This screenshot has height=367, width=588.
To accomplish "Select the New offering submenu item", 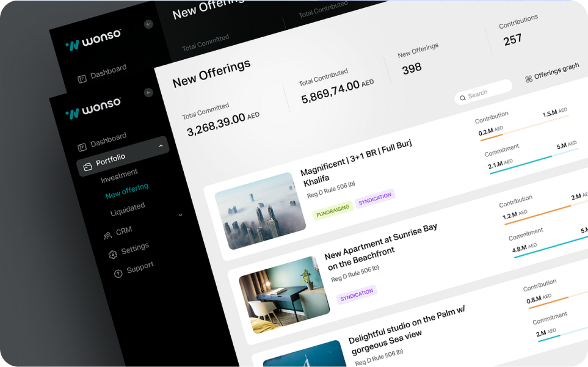I will click(x=127, y=191).
